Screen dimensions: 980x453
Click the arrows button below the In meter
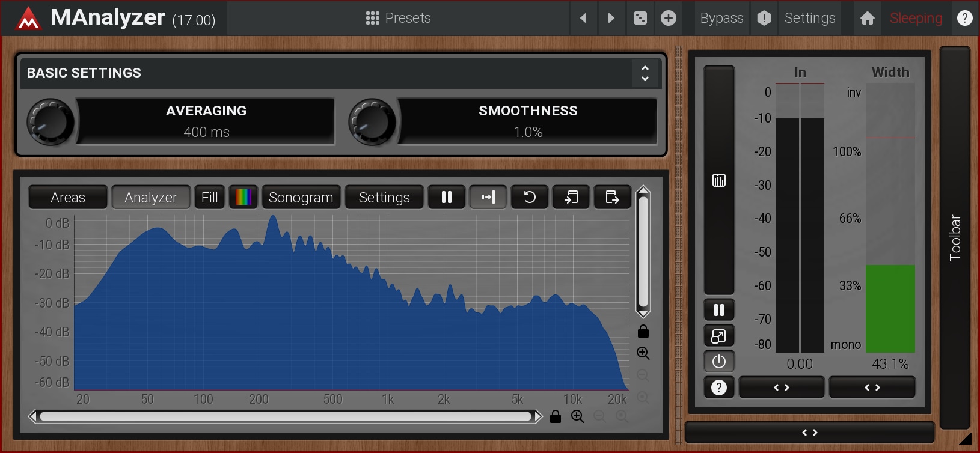(781, 388)
